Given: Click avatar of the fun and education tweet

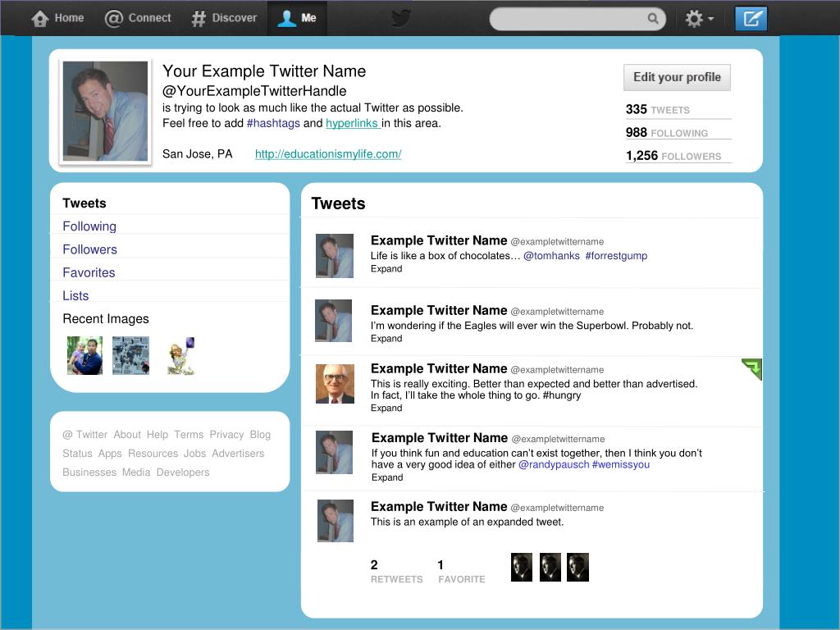Looking at the screenshot, I should (334, 452).
